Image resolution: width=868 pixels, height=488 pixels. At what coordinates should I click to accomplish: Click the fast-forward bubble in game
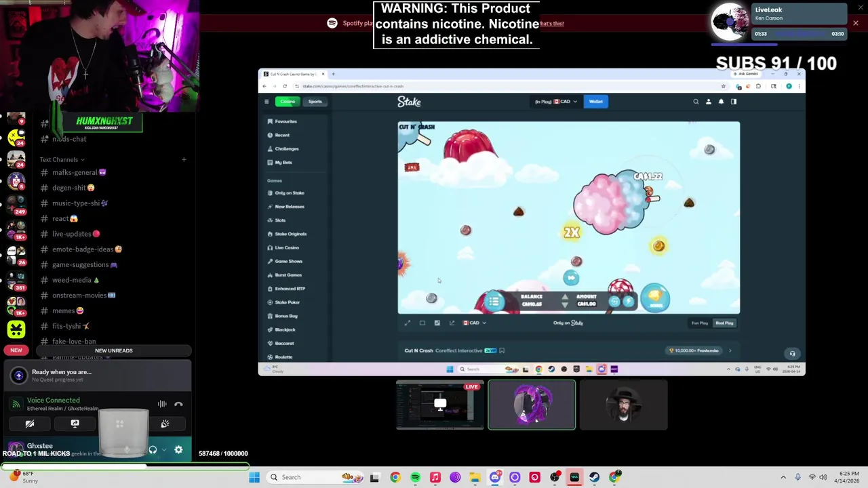coord(571,277)
